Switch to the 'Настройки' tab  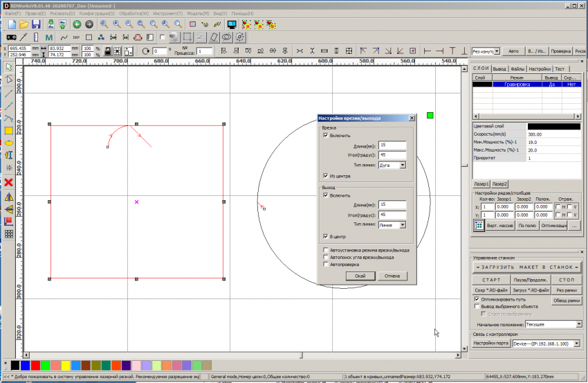[540, 69]
